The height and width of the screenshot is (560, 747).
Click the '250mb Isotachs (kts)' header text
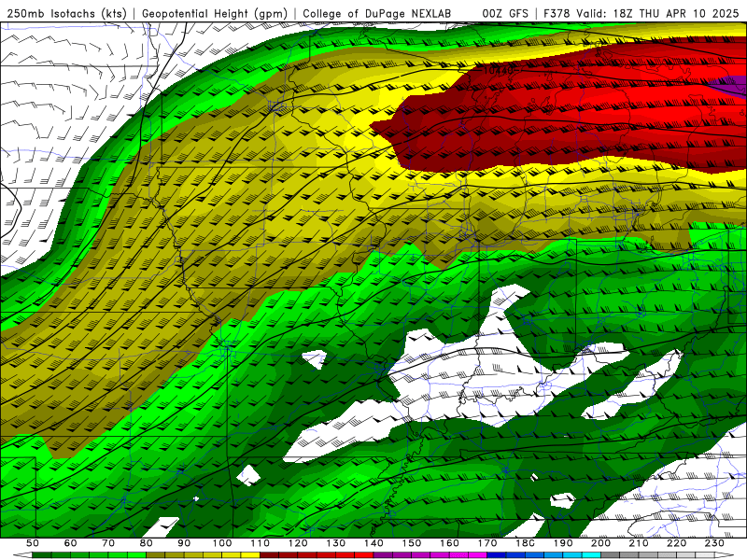[66, 13]
